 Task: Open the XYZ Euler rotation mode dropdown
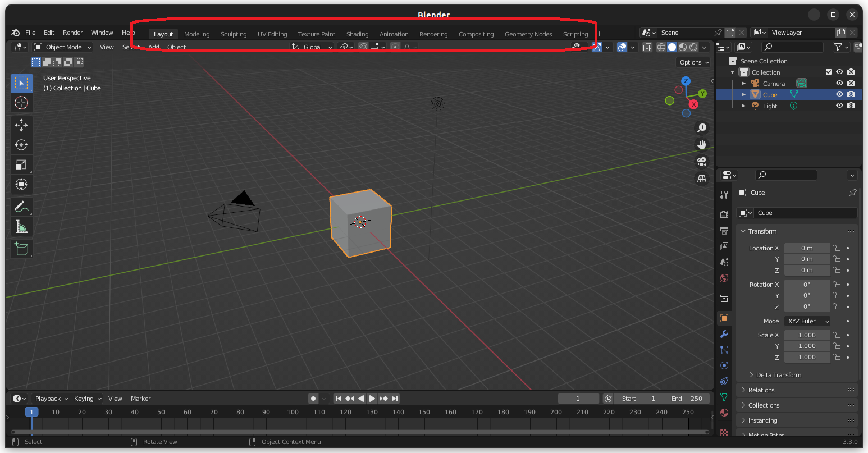(x=807, y=321)
